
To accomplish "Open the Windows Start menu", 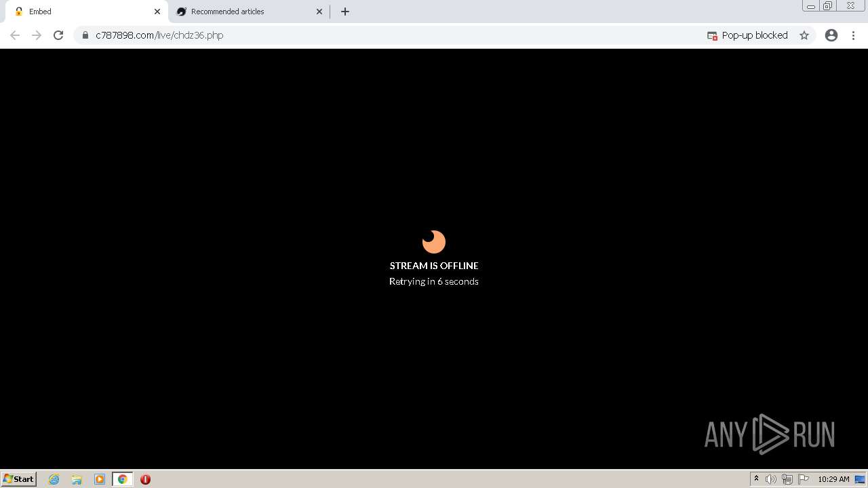I will [x=19, y=479].
